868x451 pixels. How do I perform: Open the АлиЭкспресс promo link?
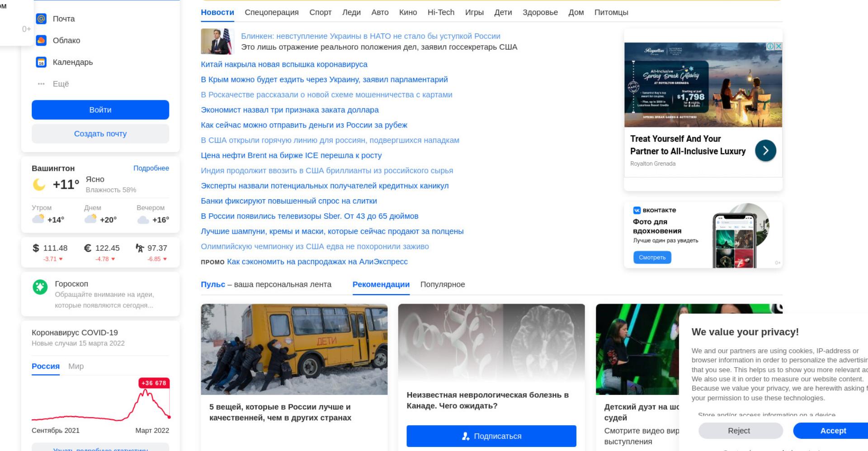click(x=317, y=262)
